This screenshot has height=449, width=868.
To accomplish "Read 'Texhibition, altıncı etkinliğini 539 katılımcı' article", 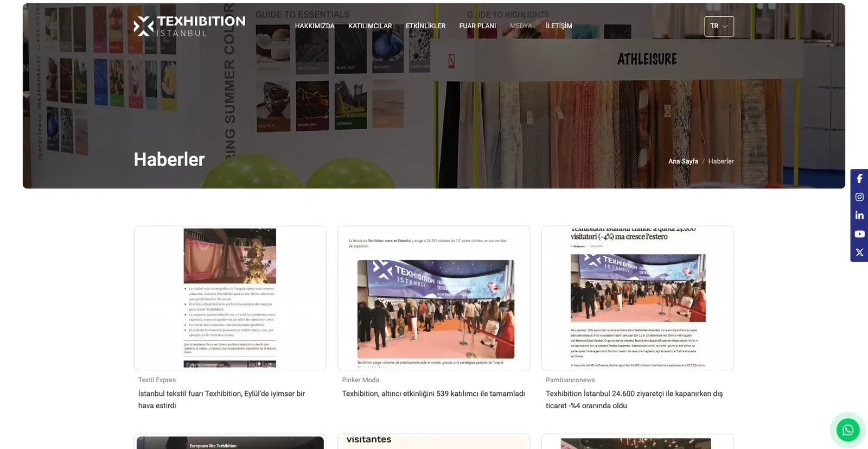I will [x=433, y=394].
